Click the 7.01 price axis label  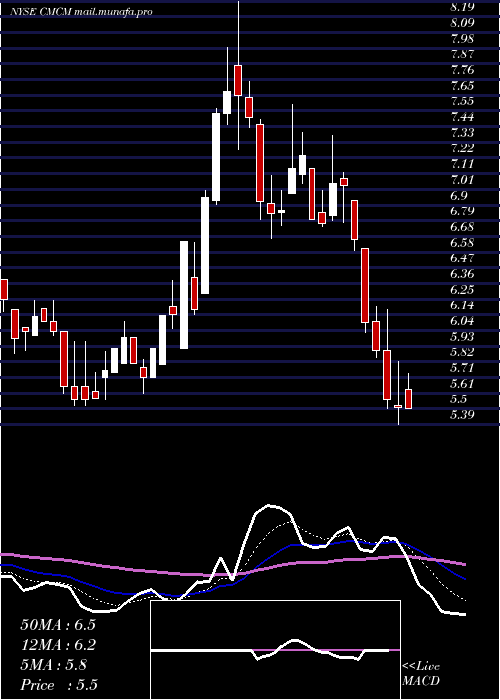pos(462,180)
